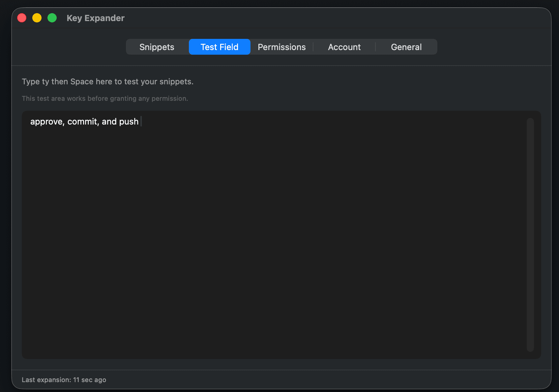The width and height of the screenshot is (559, 392).
Task: Click the 'Last expansion: 11 sec ago' status
Action: (64, 380)
